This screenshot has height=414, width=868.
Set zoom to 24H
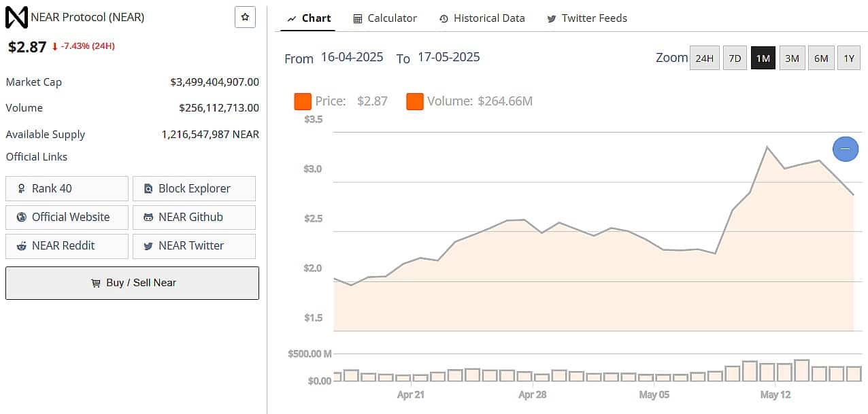coord(704,58)
